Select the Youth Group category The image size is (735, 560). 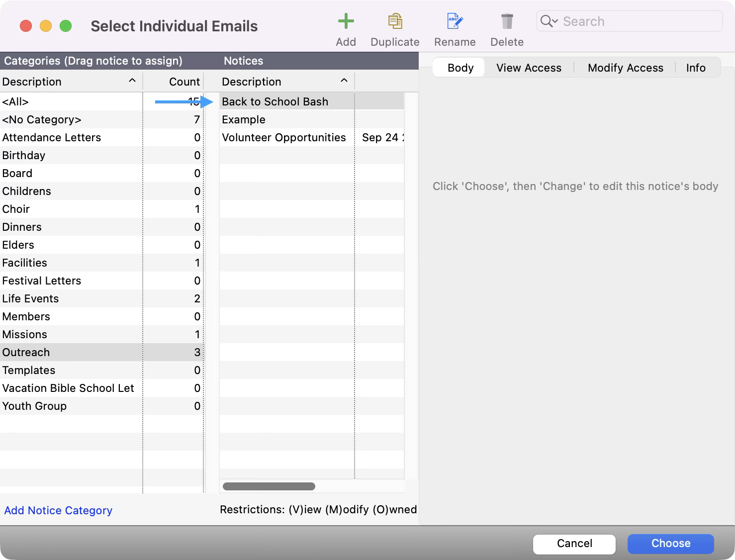(x=101, y=406)
